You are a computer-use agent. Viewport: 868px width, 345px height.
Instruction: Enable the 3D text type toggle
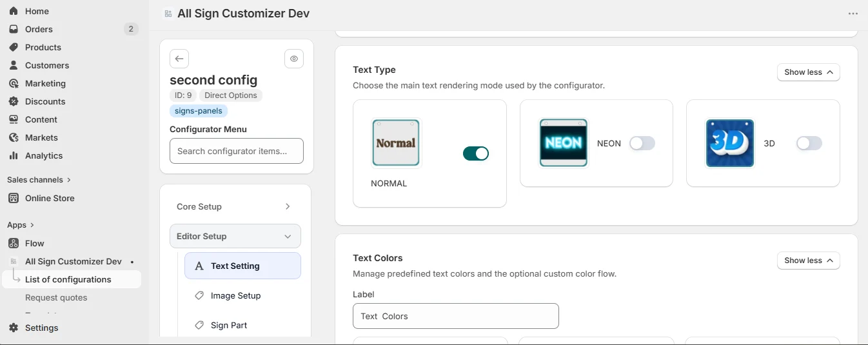[809, 143]
